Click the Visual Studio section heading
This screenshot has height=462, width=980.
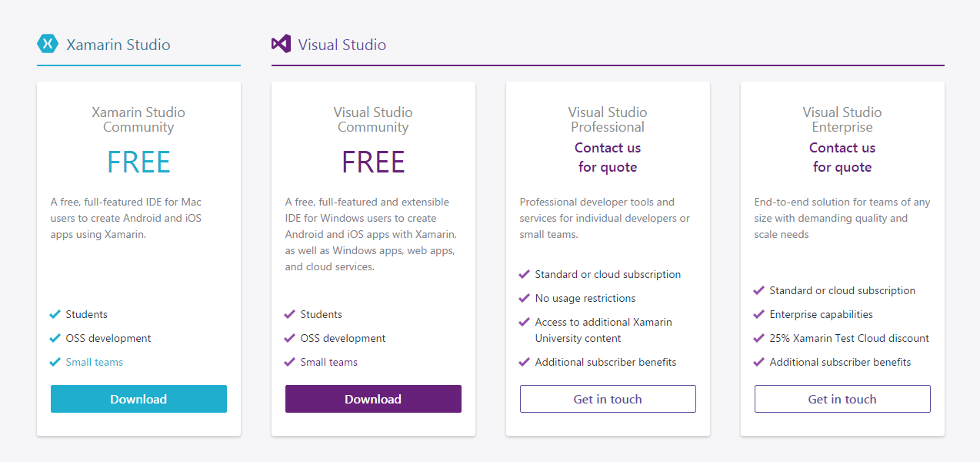click(342, 45)
